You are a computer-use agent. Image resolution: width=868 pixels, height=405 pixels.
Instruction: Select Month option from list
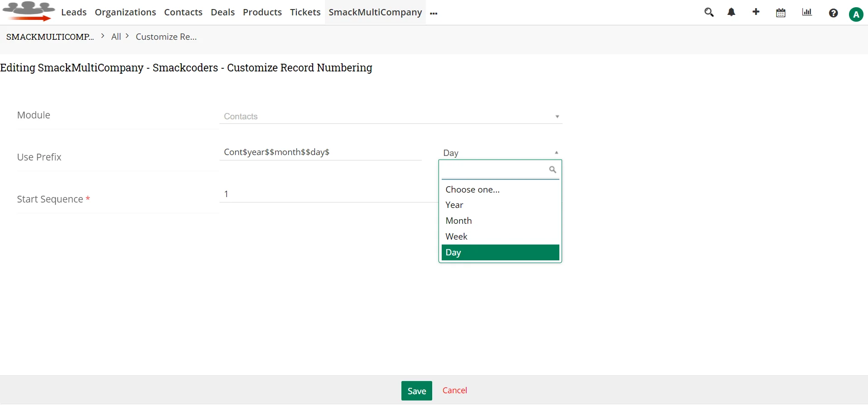pyautogui.click(x=501, y=221)
